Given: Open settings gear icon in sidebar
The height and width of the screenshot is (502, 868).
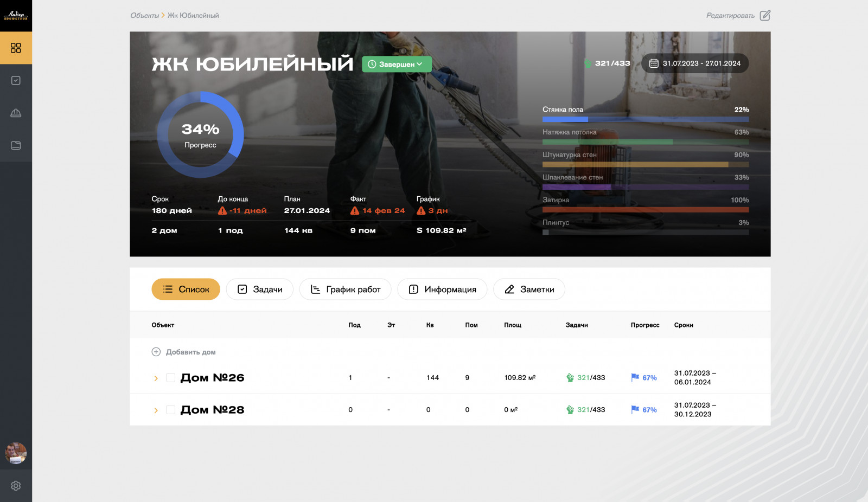Looking at the screenshot, I should [16, 486].
